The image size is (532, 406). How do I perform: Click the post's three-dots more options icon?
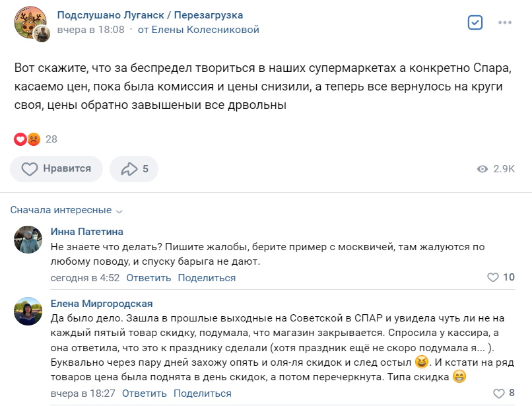(505, 22)
